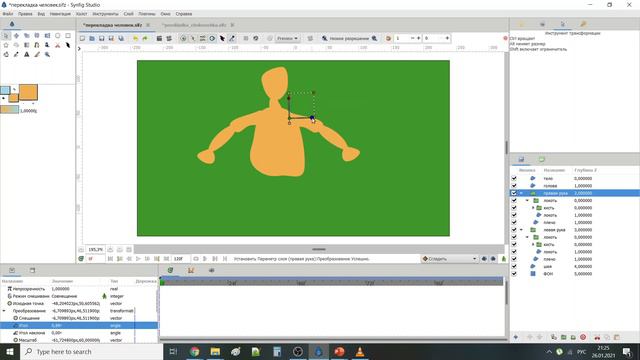Collapse the правая рука group layer

pos(521,193)
